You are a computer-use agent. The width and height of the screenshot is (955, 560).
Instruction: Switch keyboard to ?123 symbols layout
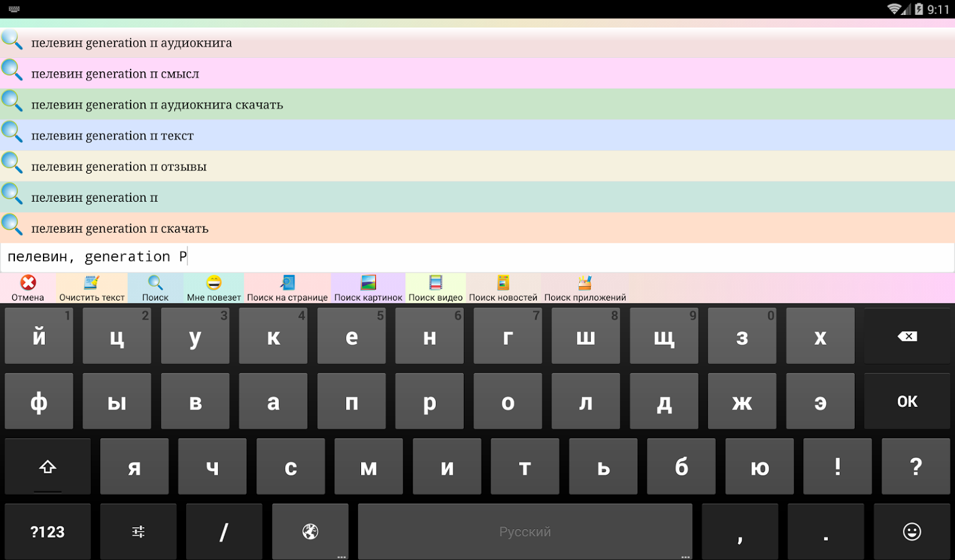(48, 531)
